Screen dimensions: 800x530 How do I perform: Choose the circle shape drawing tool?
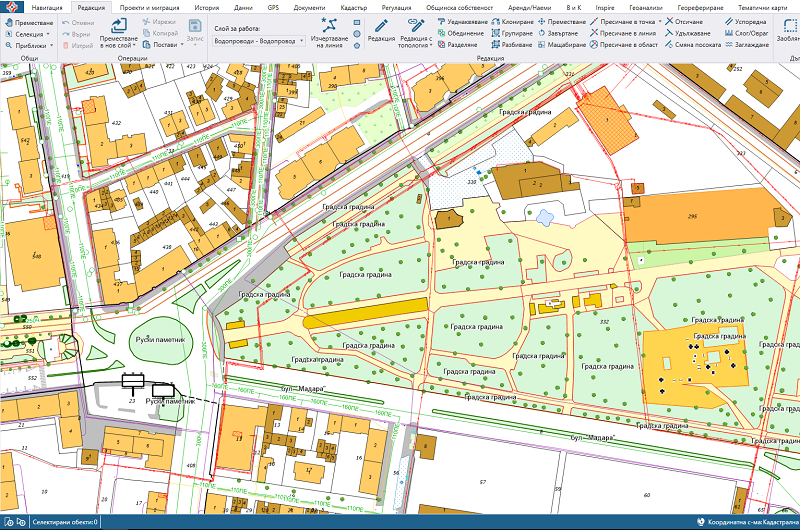click(357, 33)
